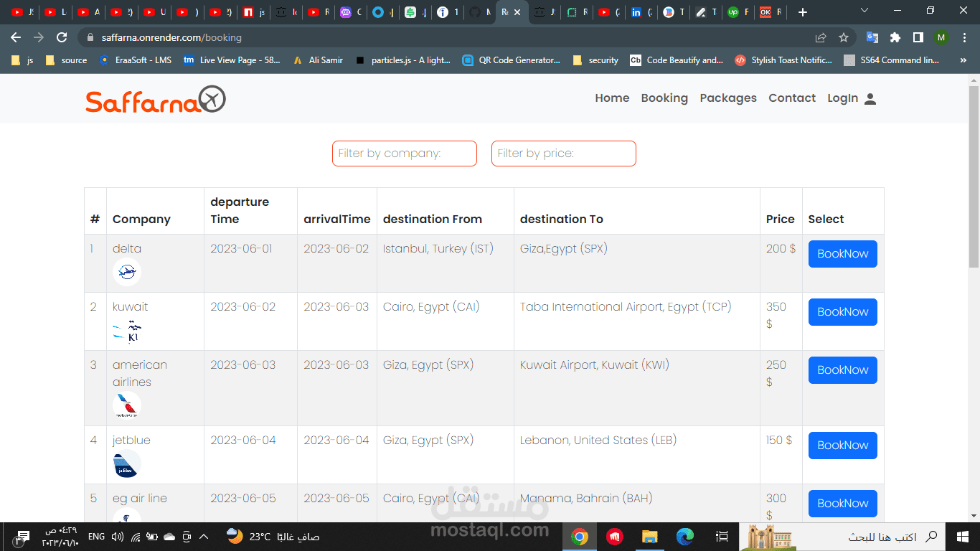The width and height of the screenshot is (980, 551).
Task: Go back with browser back arrow
Action: [x=16, y=37]
